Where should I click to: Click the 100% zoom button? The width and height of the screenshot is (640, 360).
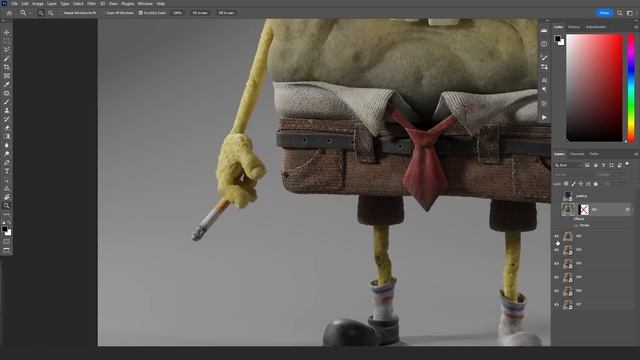point(177,13)
